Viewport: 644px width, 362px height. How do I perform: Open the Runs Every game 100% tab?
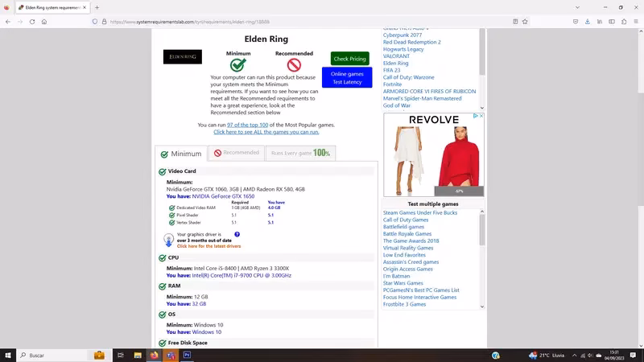click(300, 153)
